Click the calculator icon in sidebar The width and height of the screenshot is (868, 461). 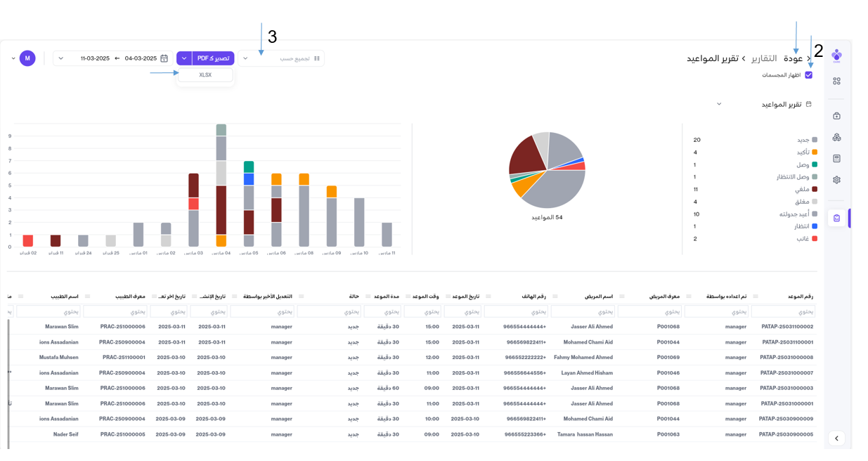836,159
